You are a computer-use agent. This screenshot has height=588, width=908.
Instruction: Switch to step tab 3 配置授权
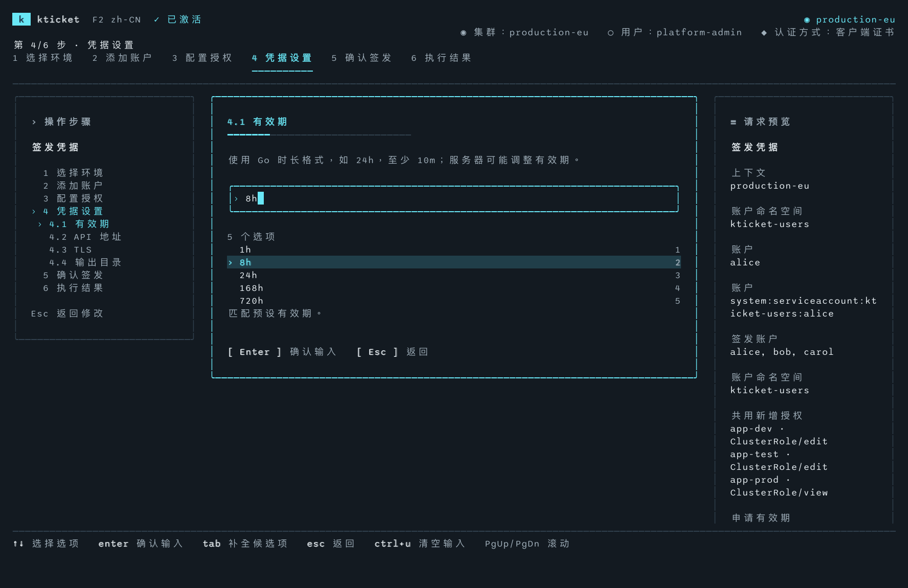(x=202, y=58)
